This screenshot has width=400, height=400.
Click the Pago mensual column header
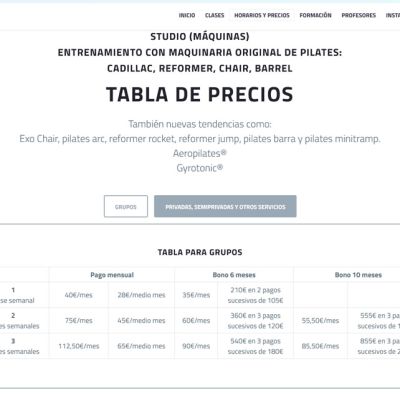point(112,275)
